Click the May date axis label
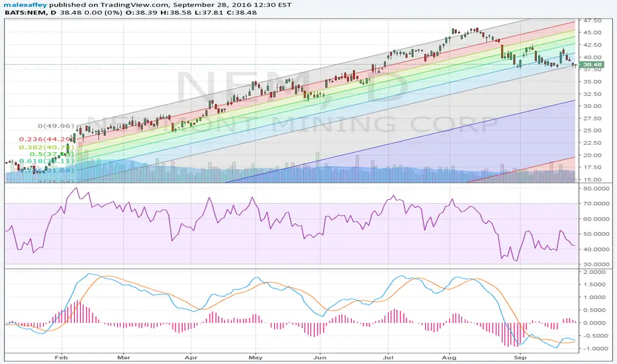This screenshot has height=364, width=617. tap(256, 357)
